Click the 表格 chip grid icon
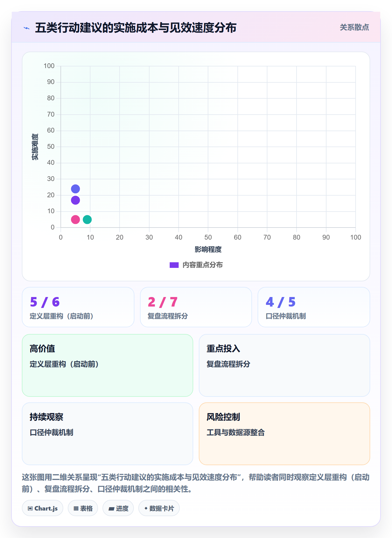The width and height of the screenshot is (392, 538). tap(76, 508)
